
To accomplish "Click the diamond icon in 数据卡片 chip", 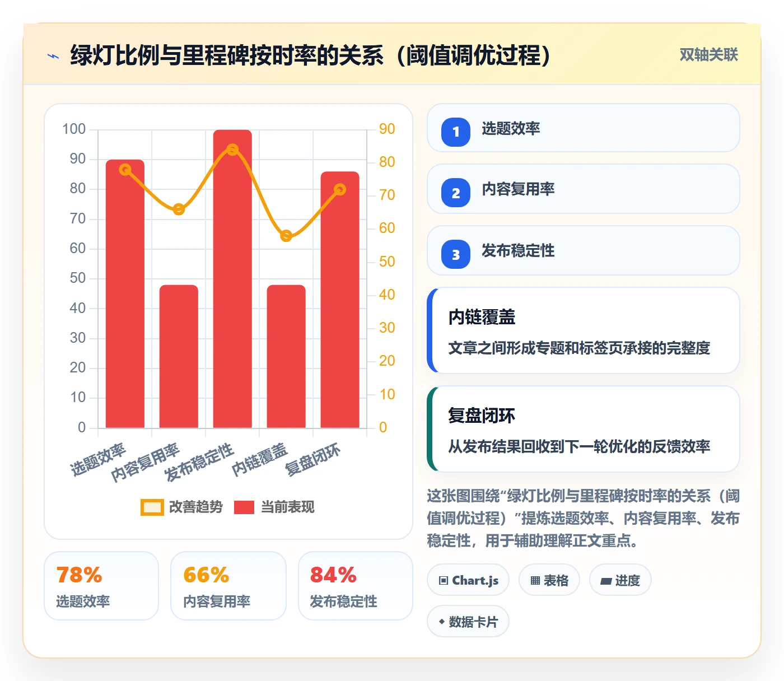I will 442,622.
